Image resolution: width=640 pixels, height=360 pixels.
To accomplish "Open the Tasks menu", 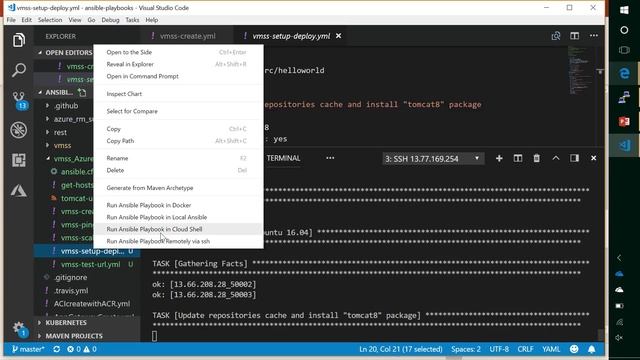I will click(132, 20).
